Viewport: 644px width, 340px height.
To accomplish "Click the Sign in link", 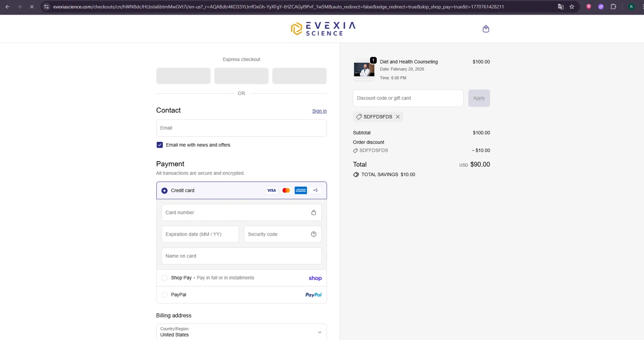I will pyautogui.click(x=319, y=111).
